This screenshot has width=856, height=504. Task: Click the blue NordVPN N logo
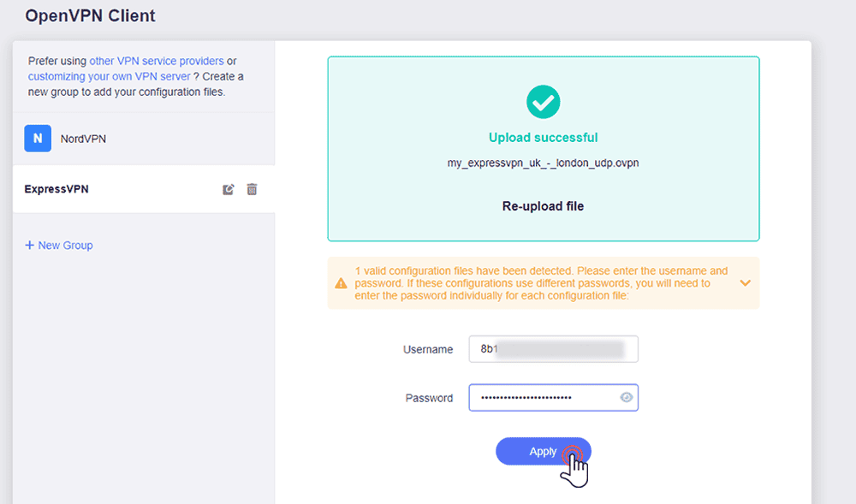[x=38, y=139]
